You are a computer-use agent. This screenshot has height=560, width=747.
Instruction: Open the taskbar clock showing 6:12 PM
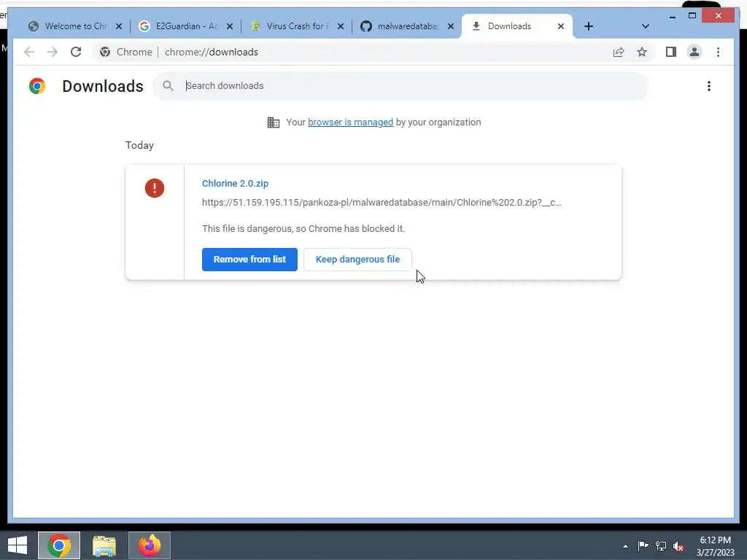(716, 546)
